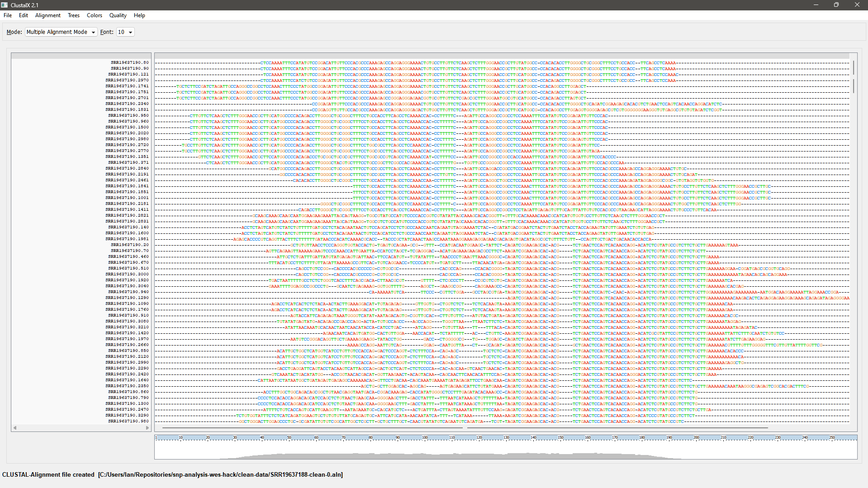Select sequence SRR19637190.371
The width and height of the screenshot is (868, 488).
point(128,162)
